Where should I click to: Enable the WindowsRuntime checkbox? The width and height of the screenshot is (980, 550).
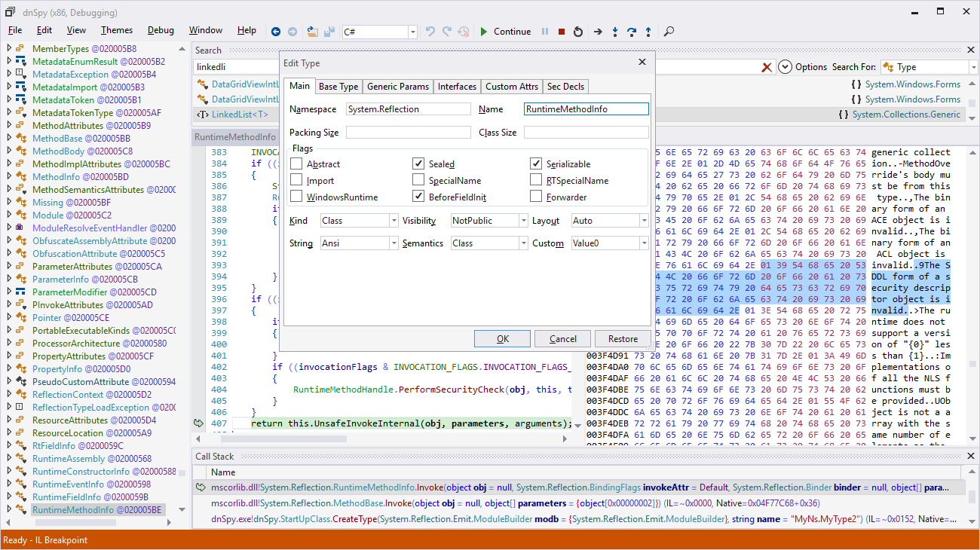(296, 197)
